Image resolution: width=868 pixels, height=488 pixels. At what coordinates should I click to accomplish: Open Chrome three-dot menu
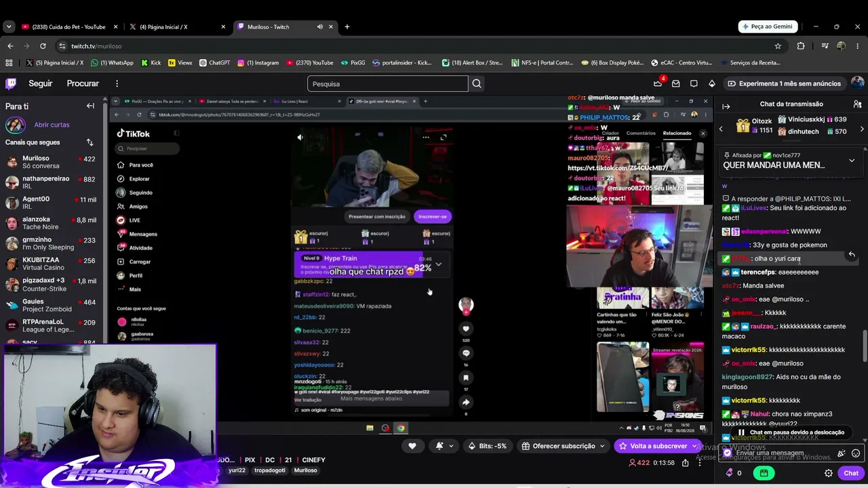[x=858, y=46]
